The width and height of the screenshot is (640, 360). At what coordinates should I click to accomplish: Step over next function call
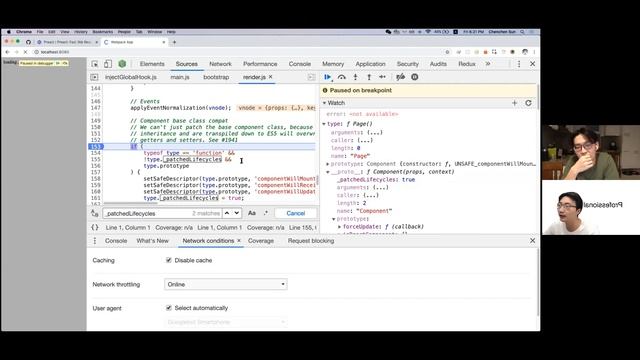tap(342, 77)
